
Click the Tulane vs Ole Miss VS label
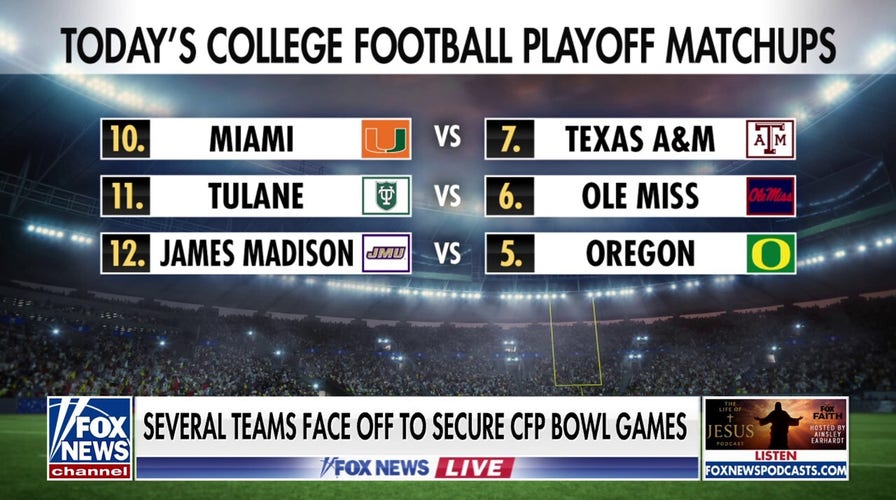coord(447,196)
